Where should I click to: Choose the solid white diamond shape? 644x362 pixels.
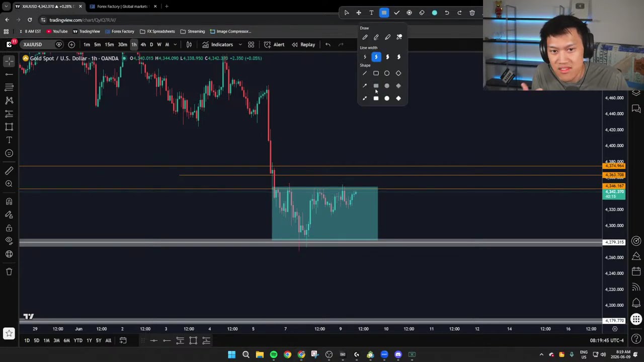pos(398,99)
